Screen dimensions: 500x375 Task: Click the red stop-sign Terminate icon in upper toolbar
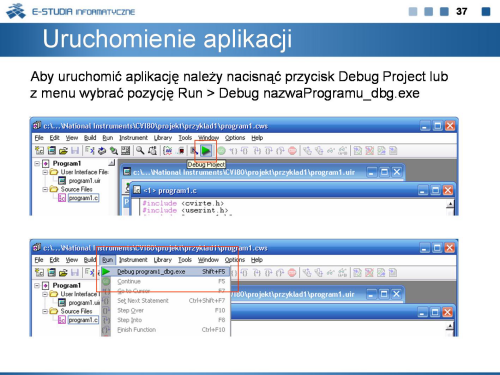[x=292, y=151]
